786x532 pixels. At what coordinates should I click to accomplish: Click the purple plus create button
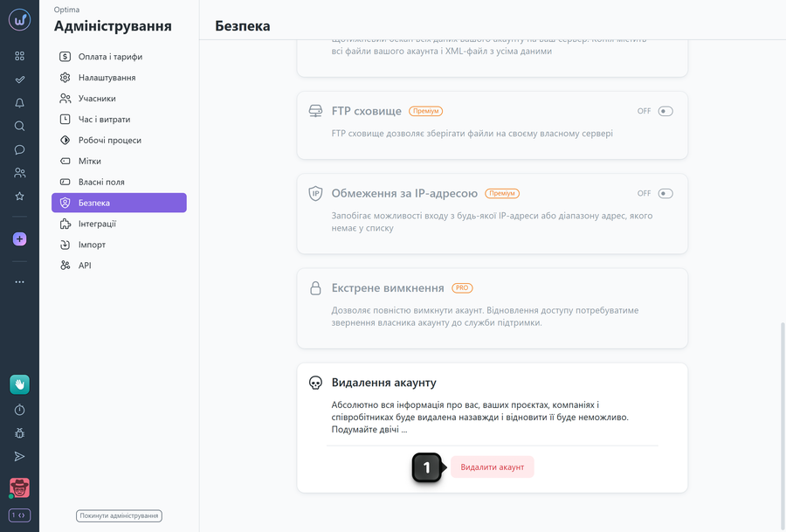point(19,238)
